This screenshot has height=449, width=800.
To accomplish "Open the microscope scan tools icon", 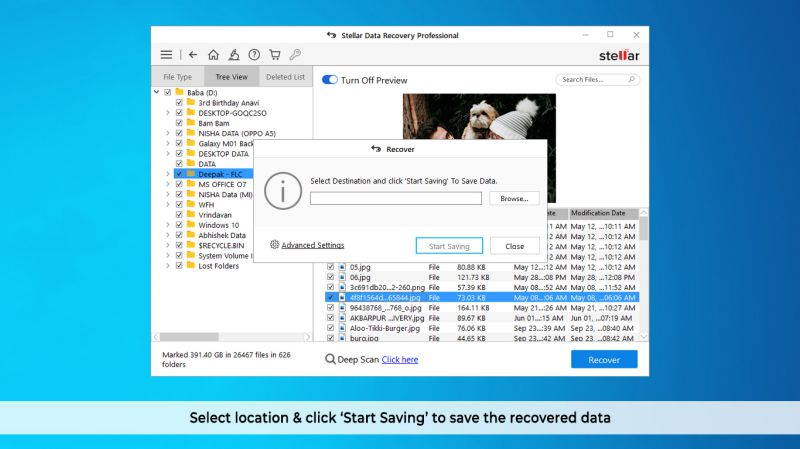I will [234, 55].
